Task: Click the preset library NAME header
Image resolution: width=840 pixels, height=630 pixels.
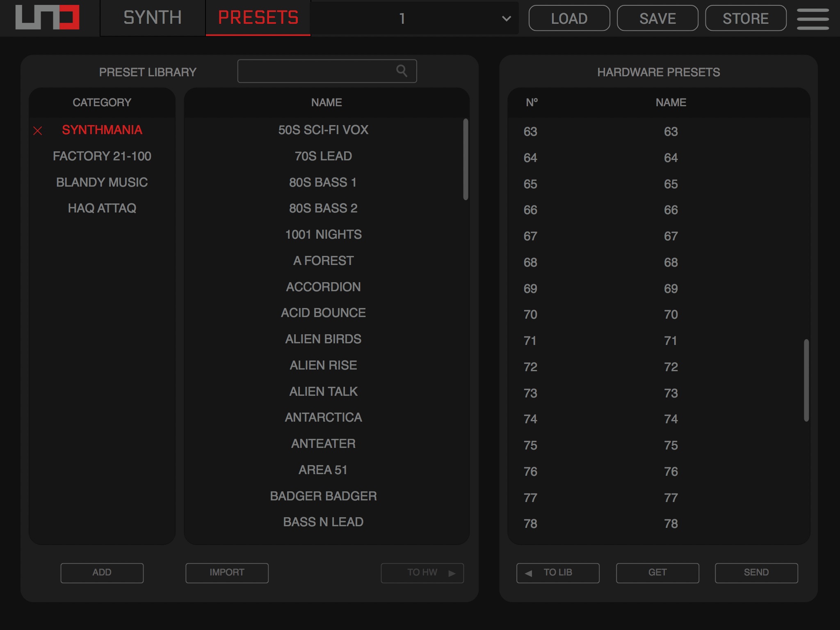Action: 326,103
